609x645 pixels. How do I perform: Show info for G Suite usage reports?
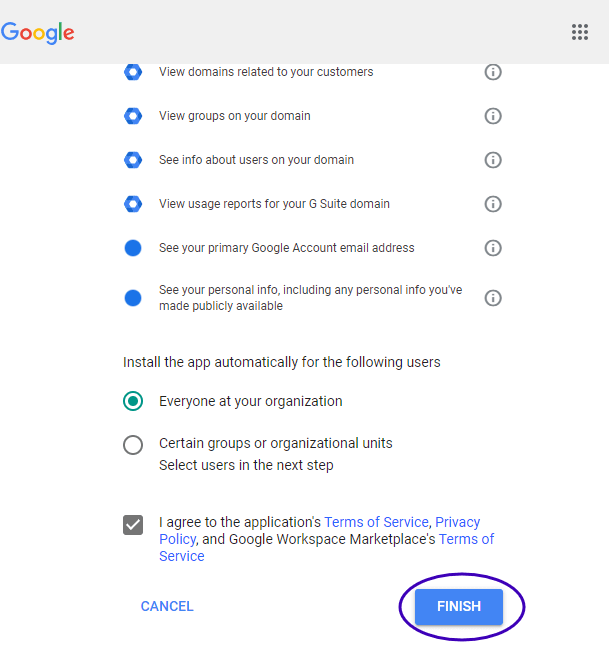pyautogui.click(x=492, y=204)
